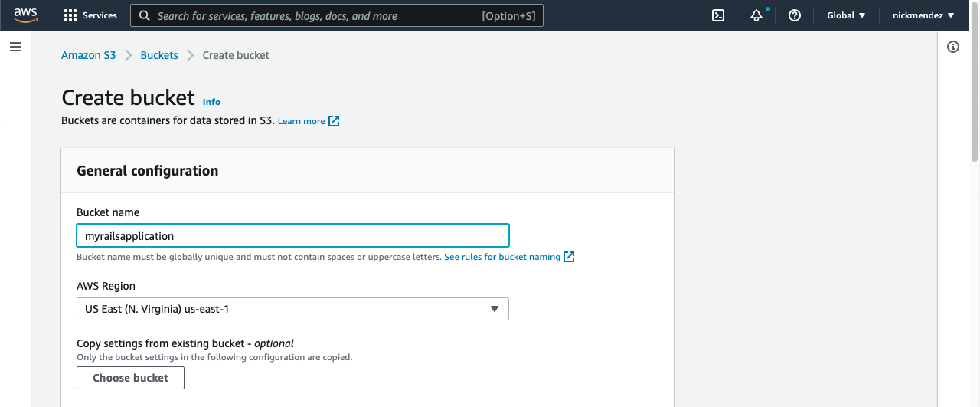980x407 pixels.
Task: Launch the CloudShell terminal icon
Action: (x=718, y=15)
